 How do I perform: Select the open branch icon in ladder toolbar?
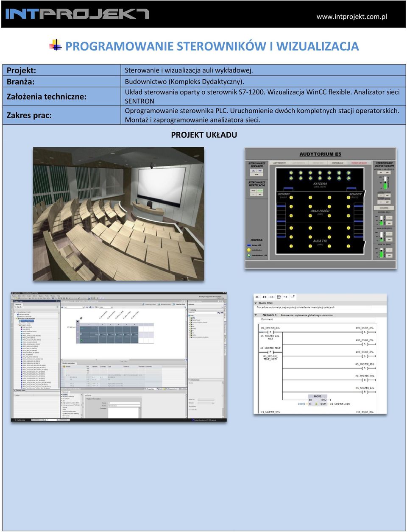pyautogui.click(x=285, y=297)
